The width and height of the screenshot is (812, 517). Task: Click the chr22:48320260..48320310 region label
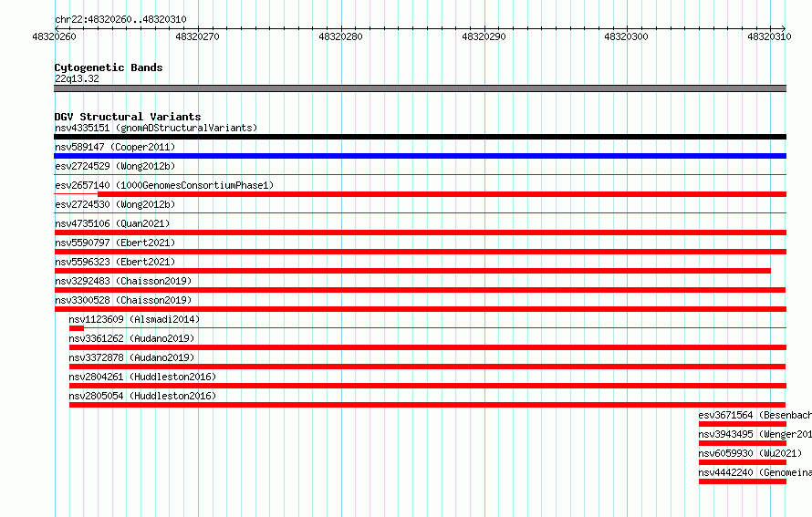pos(120,19)
